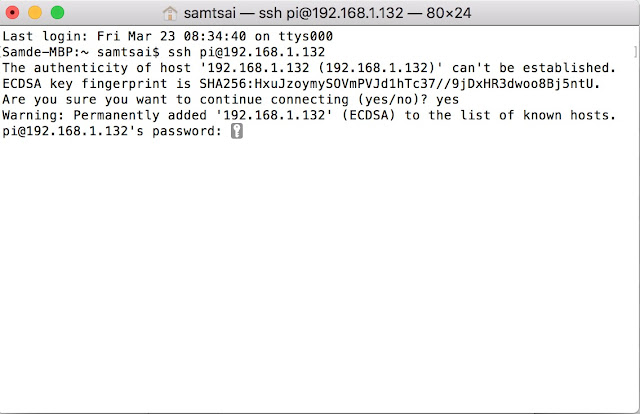Click the typed yes answer

pos(447,100)
